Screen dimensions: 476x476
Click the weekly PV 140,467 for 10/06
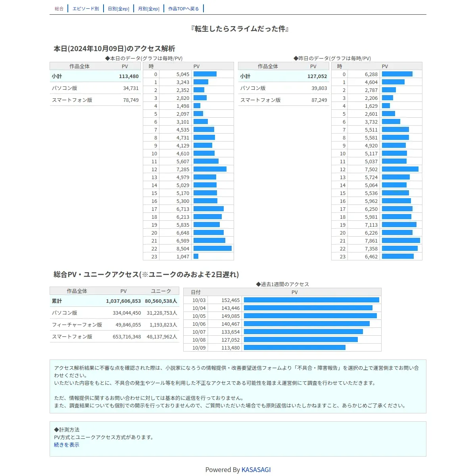pos(230,324)
